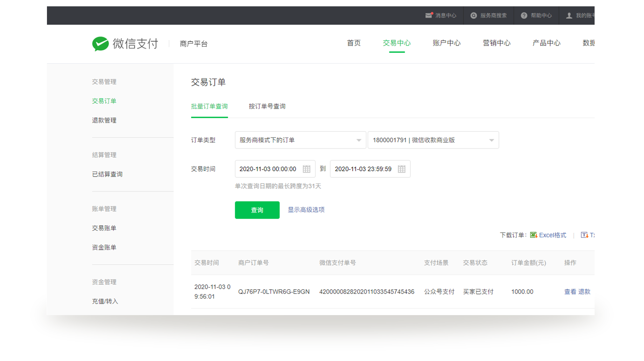Go to 首页 in top navigation
The image size is (644, 361).
(354, 43)
